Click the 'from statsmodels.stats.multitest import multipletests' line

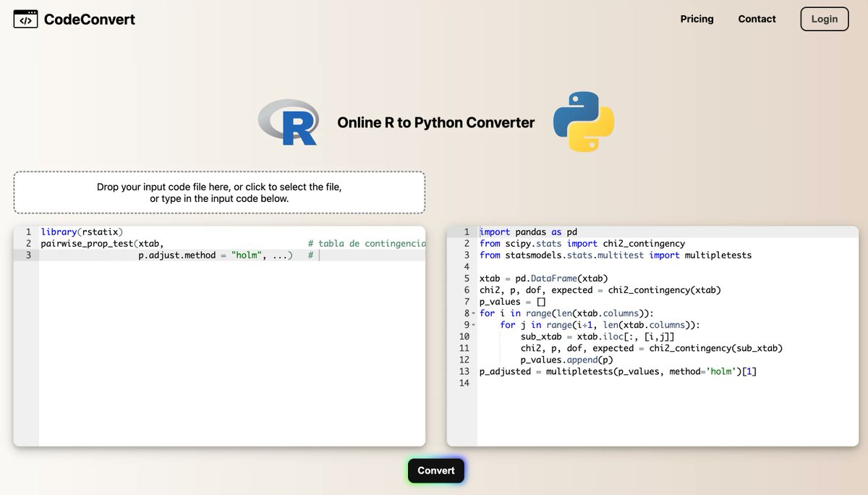[x=616, y=255]
